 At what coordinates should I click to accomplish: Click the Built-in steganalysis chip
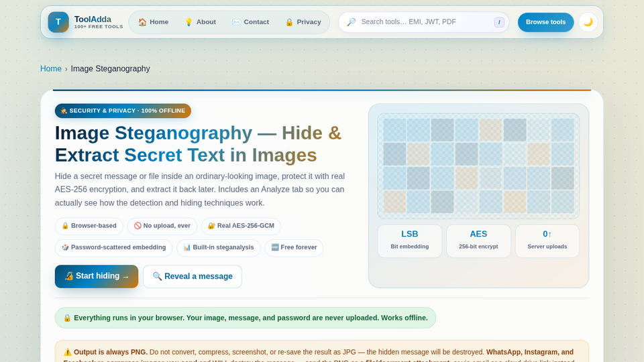(219, 247)
